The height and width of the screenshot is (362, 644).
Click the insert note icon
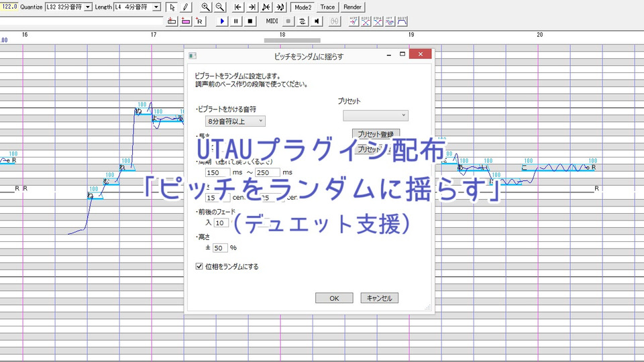pos(172,21)
